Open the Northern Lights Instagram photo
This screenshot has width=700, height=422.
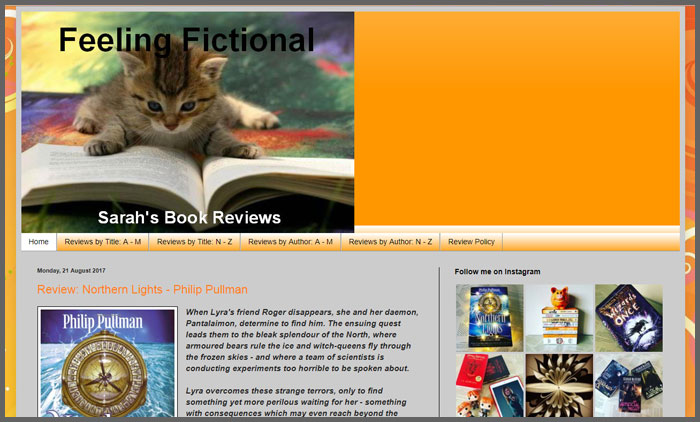coord(490,318)
